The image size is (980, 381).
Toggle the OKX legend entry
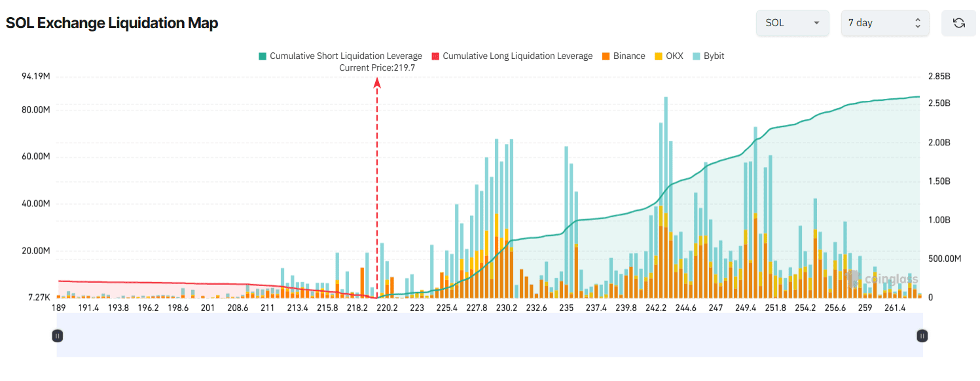pyautogui.click(x=674, y=56)
